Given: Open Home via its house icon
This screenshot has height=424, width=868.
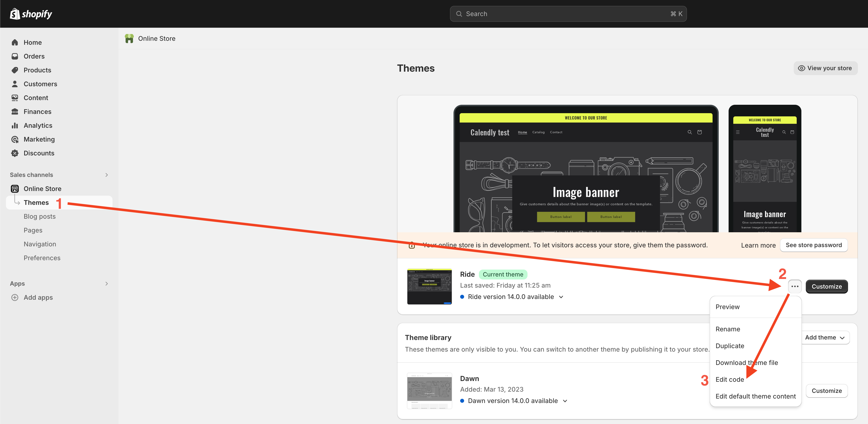Looking at the screenshot, I should point(15,42).
